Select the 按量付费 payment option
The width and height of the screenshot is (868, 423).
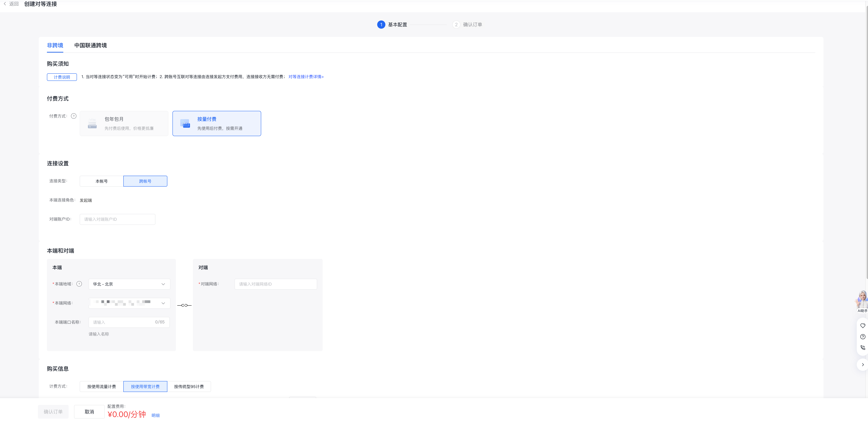tap(217, 124)
